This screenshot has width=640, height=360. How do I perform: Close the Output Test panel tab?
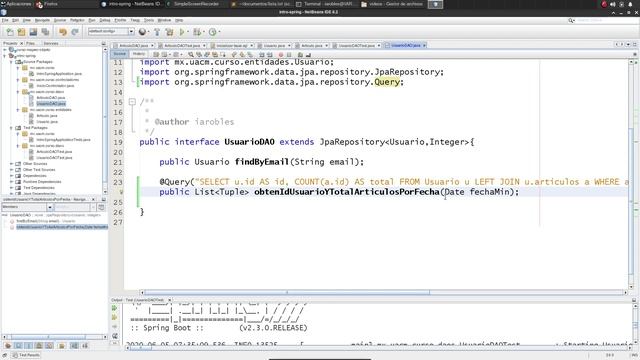point(169,300)
